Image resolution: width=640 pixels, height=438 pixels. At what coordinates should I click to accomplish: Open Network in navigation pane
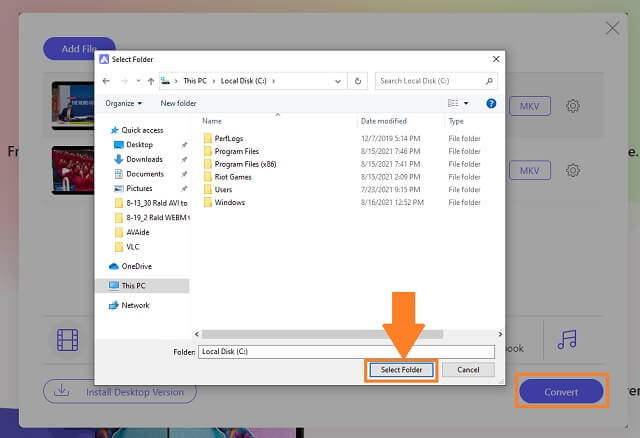pos(129,305)
